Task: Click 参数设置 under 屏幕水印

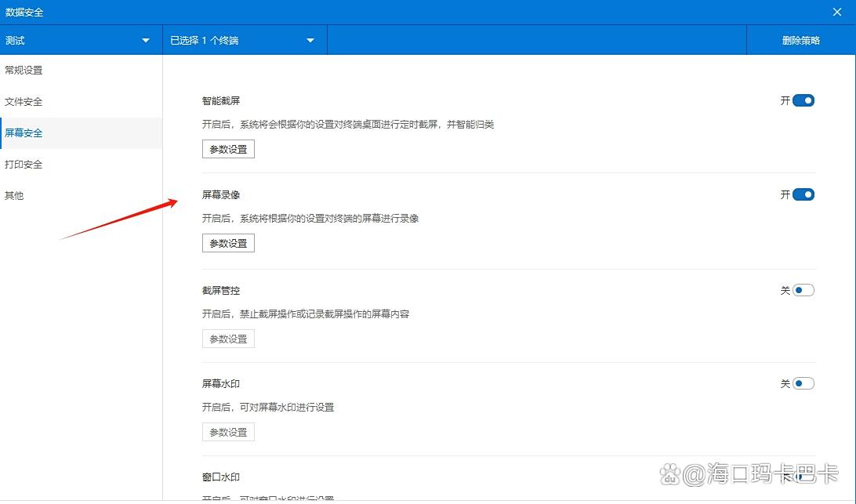Action: click(228, 432)
